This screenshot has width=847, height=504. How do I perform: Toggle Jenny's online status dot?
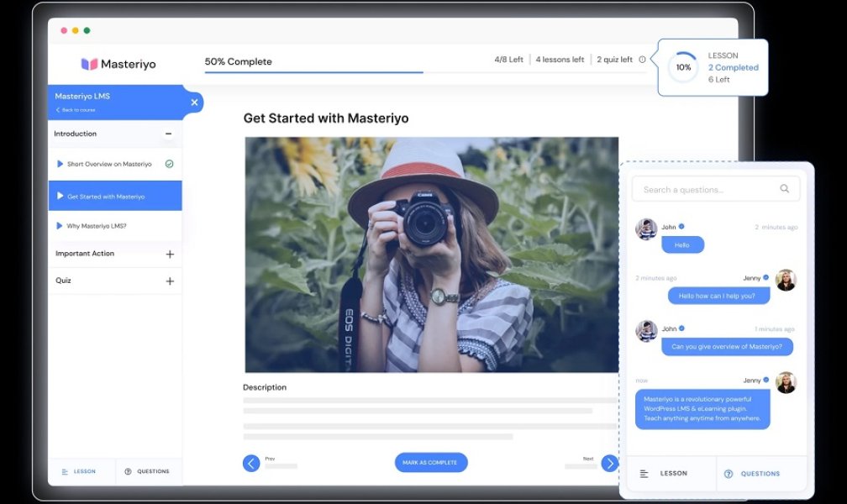tap(765, 277)
